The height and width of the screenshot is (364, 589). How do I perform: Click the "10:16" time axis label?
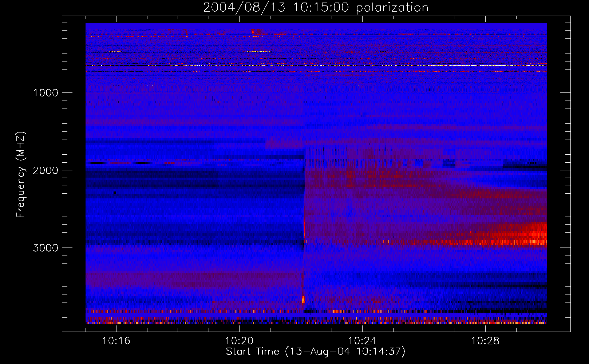(x=116, y=341)
